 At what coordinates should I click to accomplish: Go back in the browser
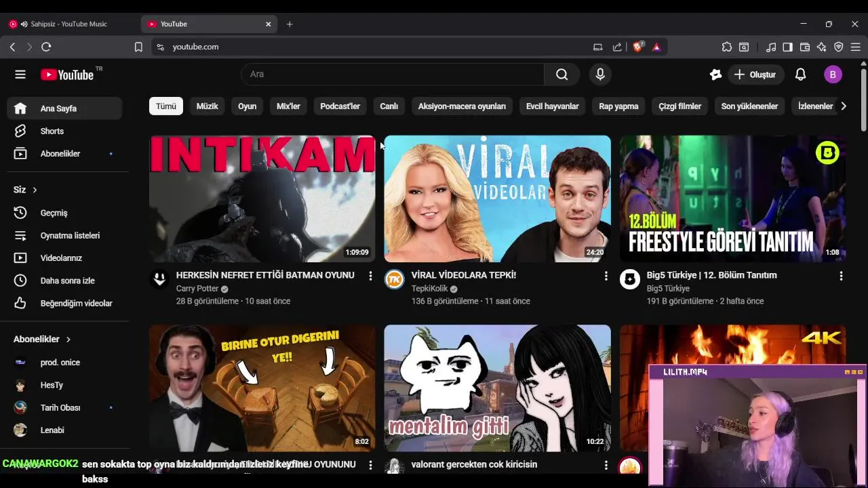(x=12, y=47)
